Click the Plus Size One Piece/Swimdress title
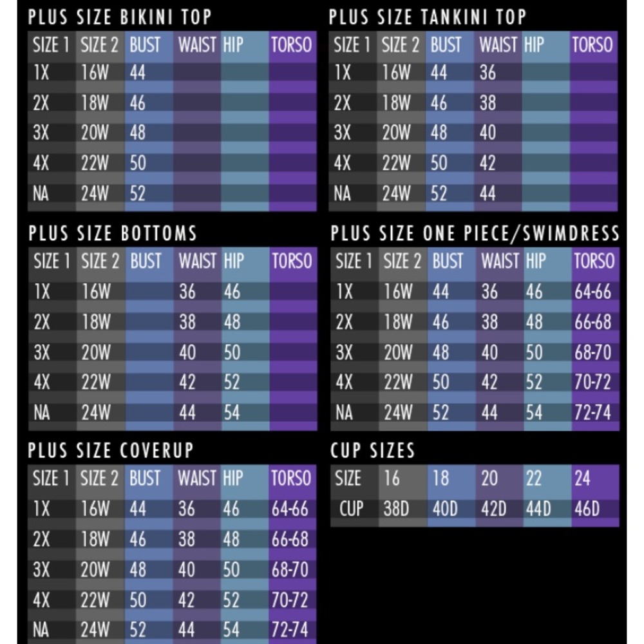This screenshot has width=644, height=644. [475, 233]
